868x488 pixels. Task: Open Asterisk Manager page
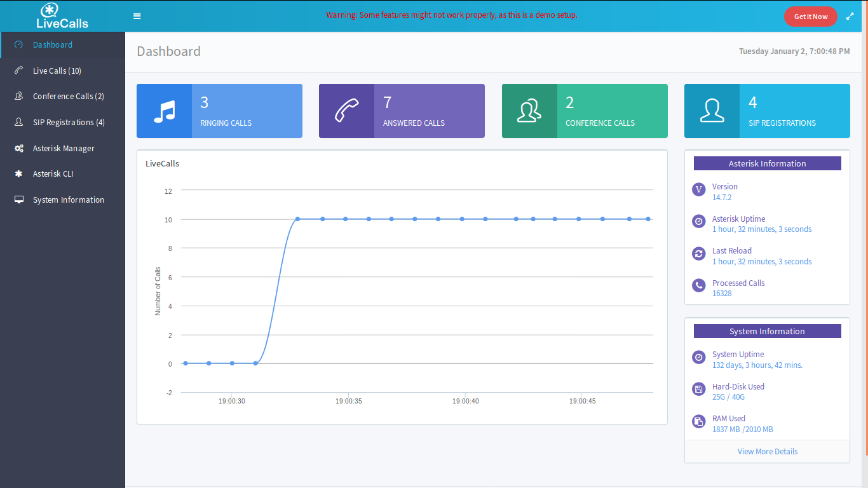tap(63, 148)
